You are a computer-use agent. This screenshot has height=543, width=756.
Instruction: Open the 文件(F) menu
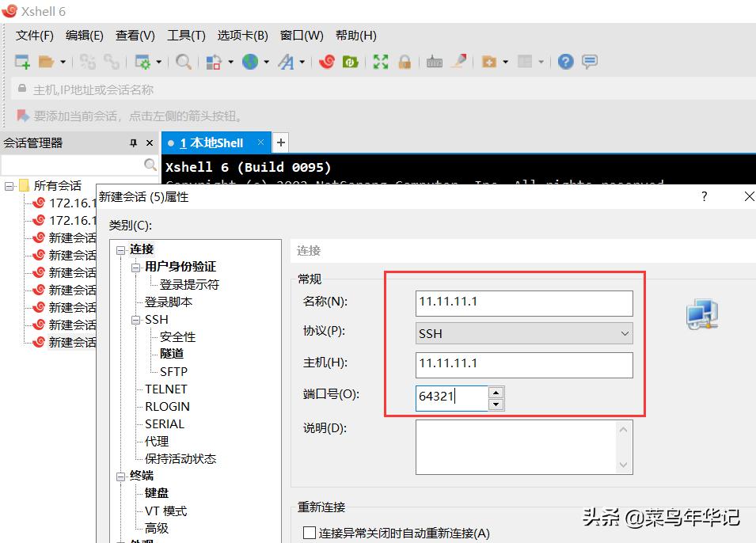(34, 35)
